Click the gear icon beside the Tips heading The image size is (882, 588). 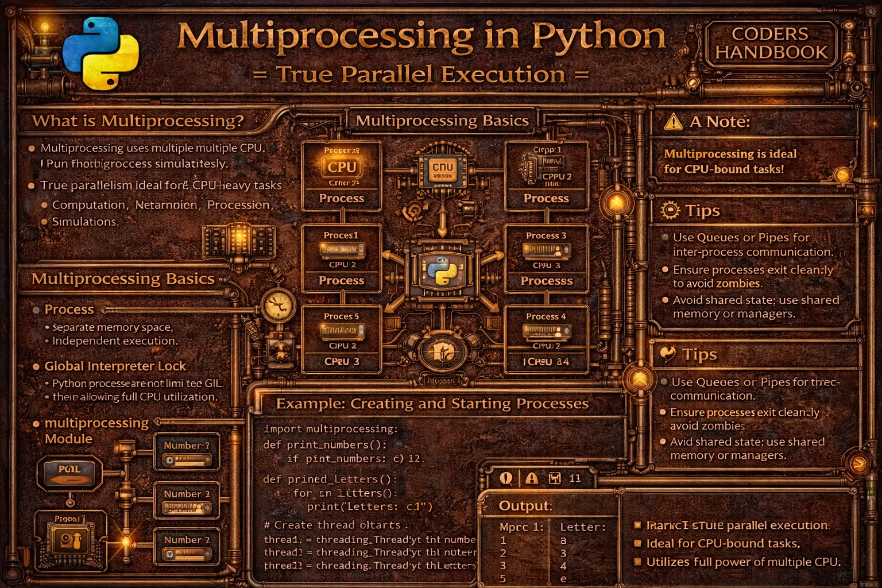click(x=669, y=210)
